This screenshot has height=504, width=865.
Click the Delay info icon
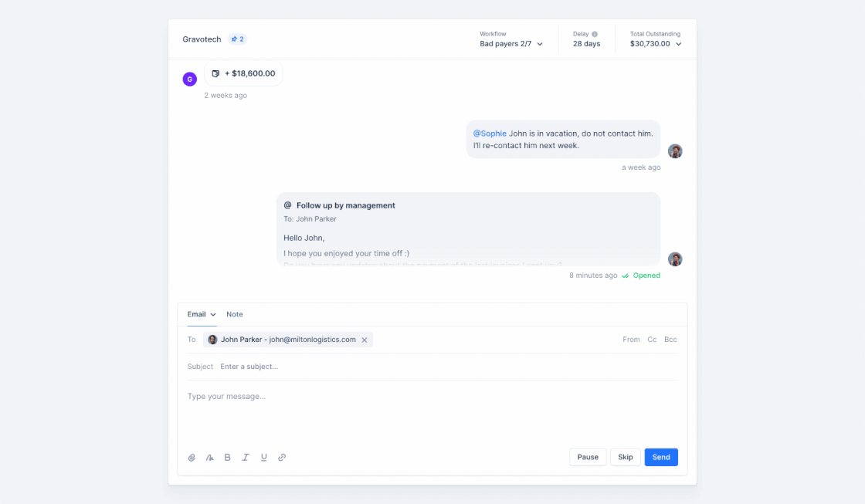pyautogui.click(x=595, y=34)
